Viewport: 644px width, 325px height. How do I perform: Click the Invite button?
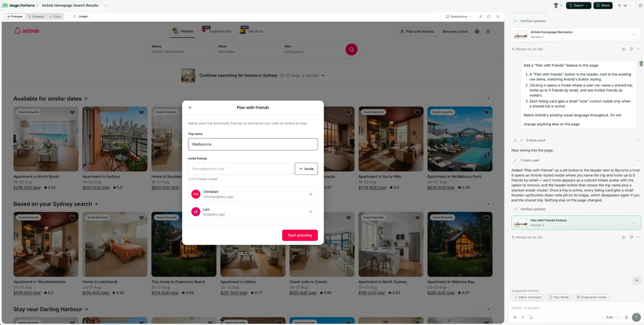(x=306, y=169)
